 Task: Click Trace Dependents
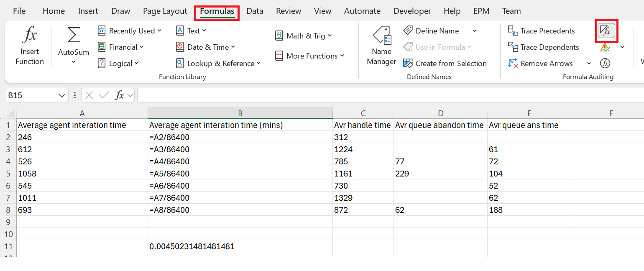pos(543,47)
